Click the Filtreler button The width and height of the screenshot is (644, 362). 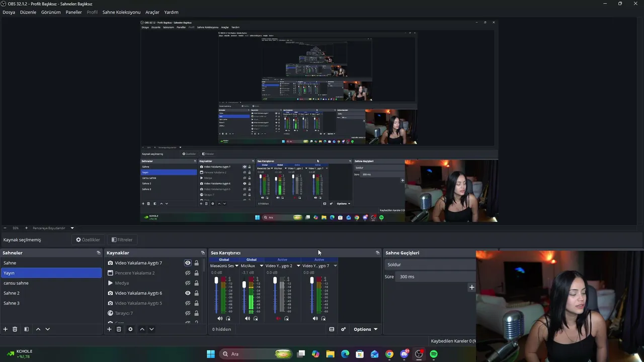[x=122, y=240]
